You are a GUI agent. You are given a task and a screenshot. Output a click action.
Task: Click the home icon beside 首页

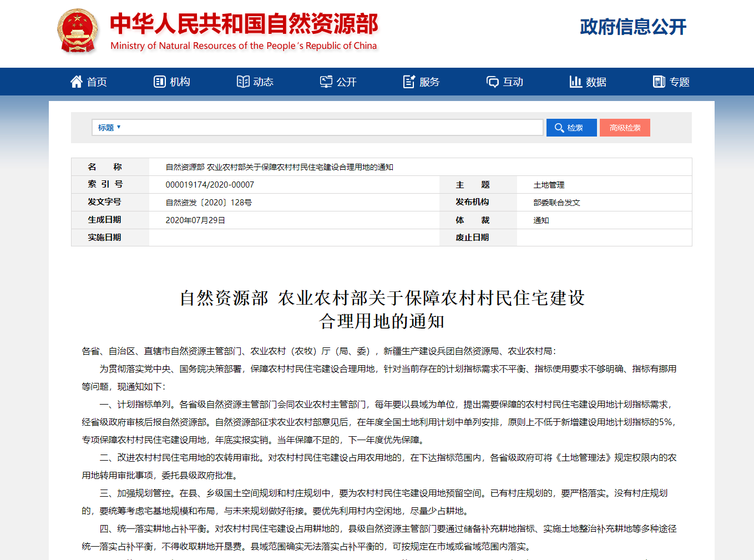click(77, 82)
